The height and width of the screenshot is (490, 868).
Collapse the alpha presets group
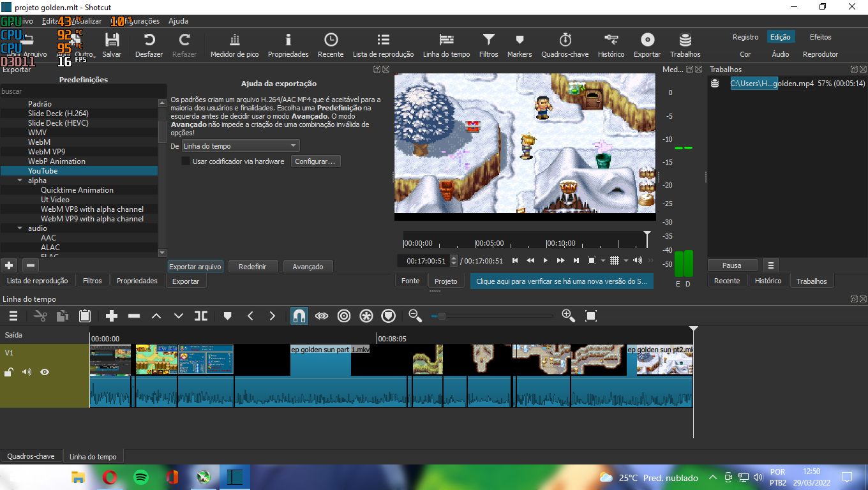point(20,181)
